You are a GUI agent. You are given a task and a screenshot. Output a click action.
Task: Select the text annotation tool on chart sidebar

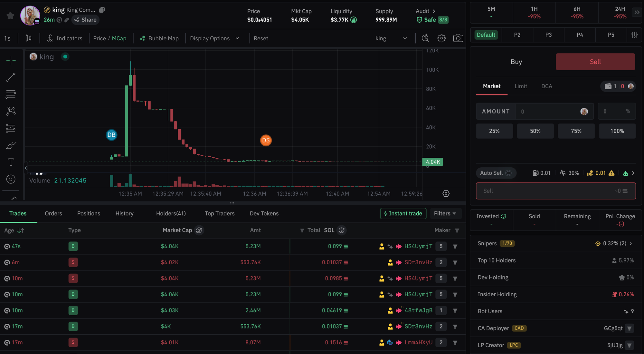tap(11, 162)
